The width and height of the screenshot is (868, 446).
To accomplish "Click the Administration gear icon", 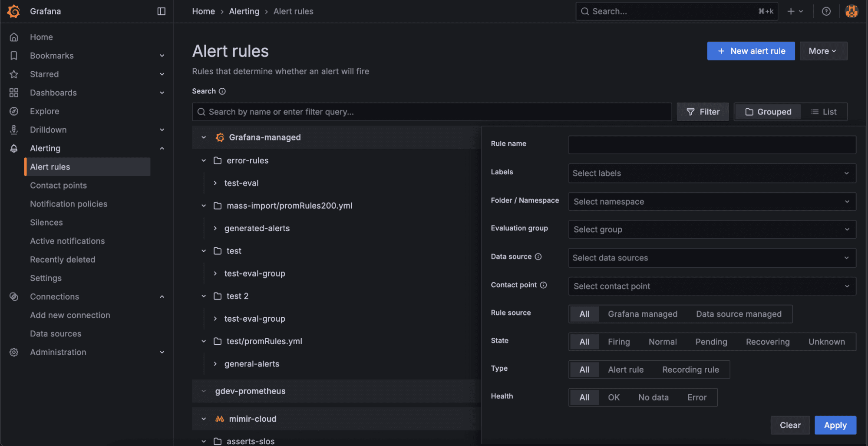I will click(13, 352).
